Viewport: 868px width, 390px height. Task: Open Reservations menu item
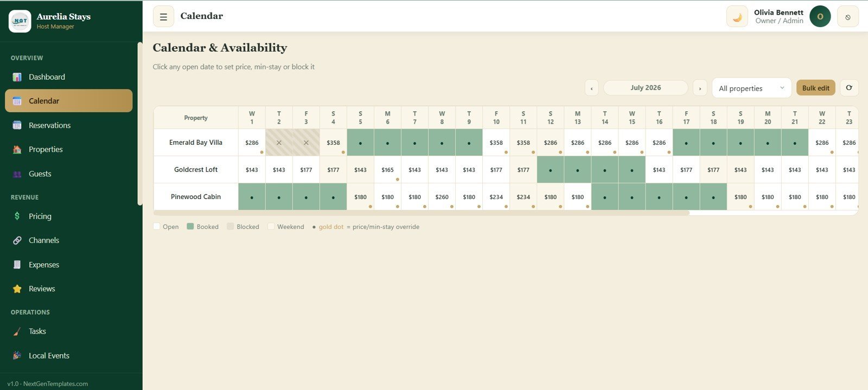click(68, 125)
